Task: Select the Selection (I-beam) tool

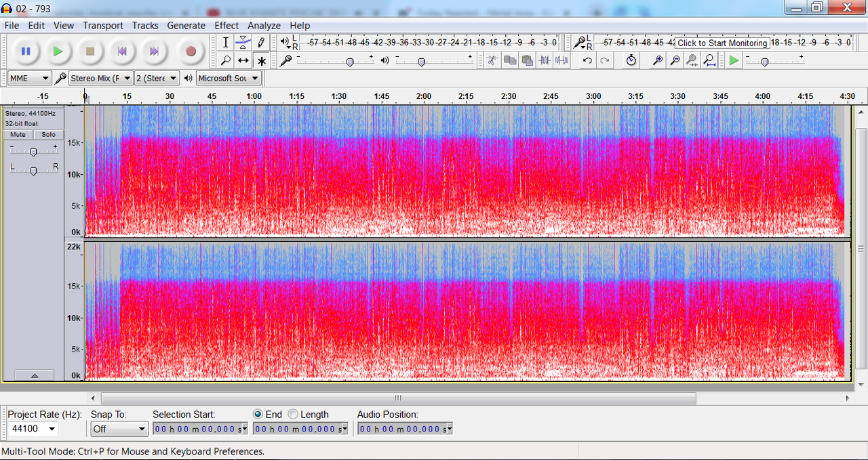Action: coord(226,43)
